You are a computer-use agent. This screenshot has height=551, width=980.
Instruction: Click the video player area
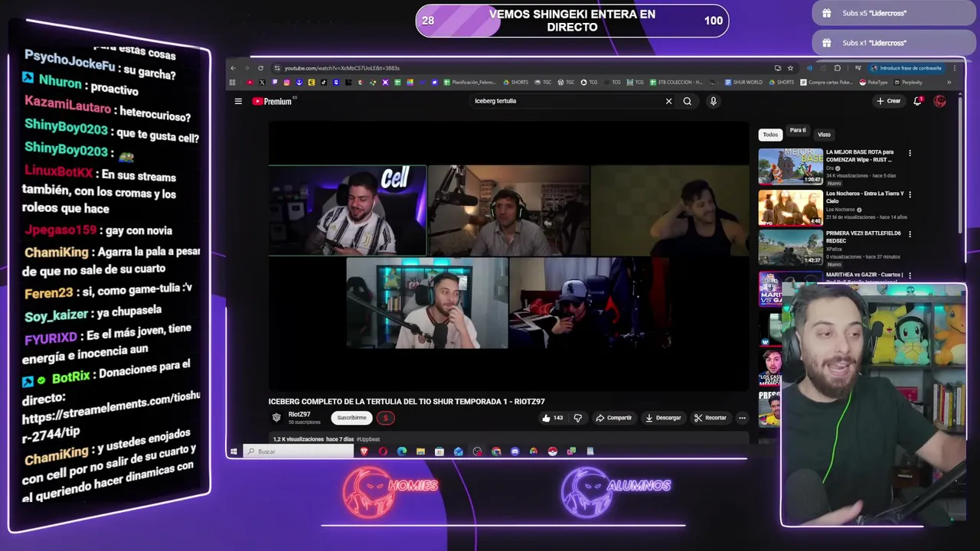tap(508, 256)
